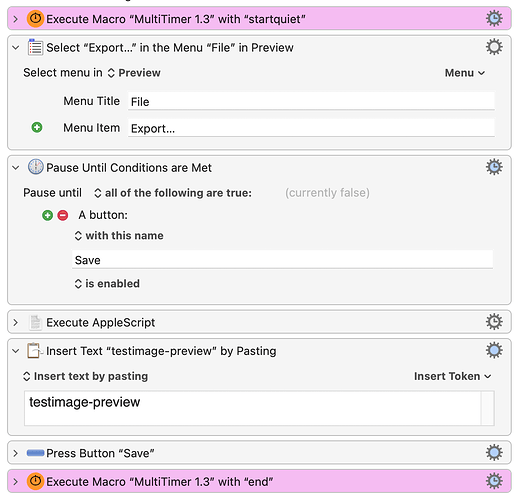Open gear menu for Select Export menu action
This screenshot has width=517, height=500.
(494, 47)
